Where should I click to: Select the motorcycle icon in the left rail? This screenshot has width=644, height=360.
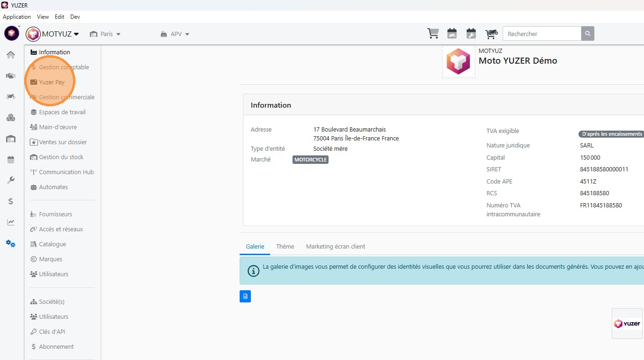tap(11, 96)
